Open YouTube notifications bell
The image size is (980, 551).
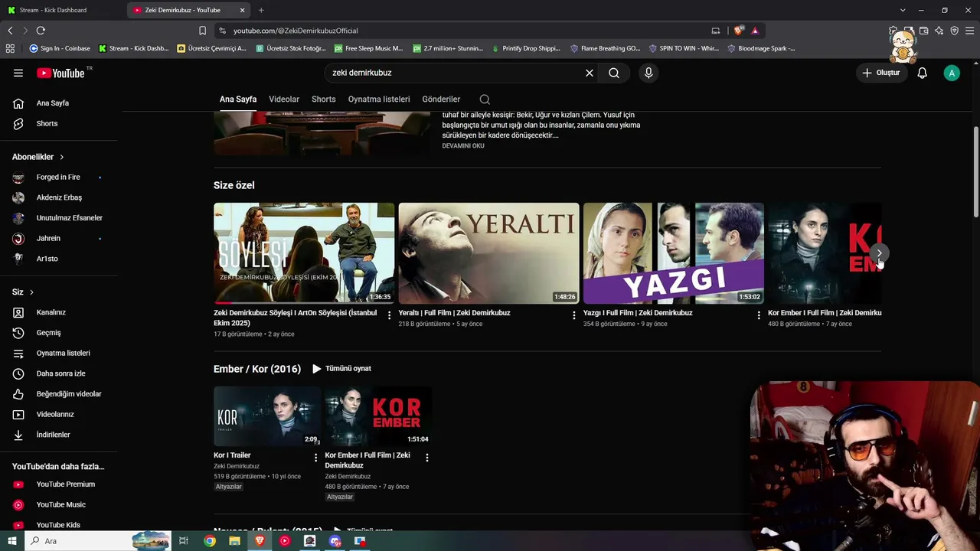923,73
